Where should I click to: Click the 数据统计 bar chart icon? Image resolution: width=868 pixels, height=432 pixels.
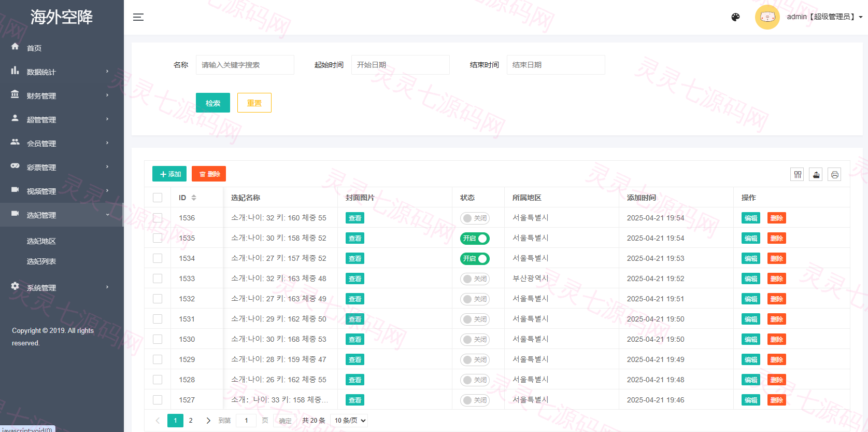tap(15, 71)
